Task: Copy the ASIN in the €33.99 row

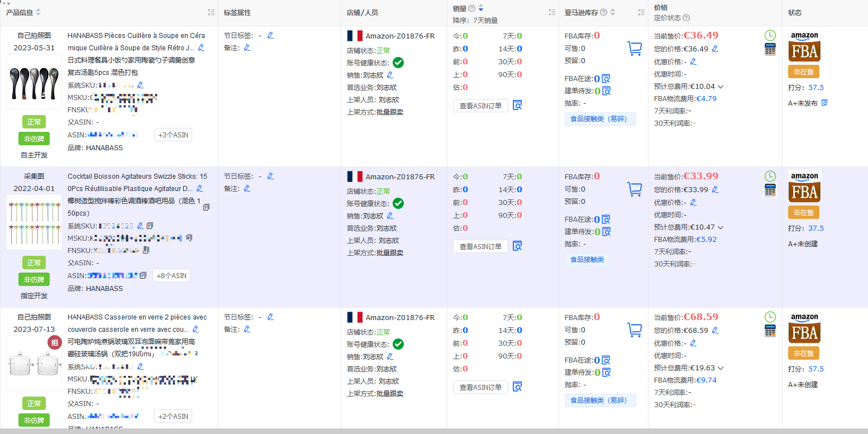Action: coord(143,275)
